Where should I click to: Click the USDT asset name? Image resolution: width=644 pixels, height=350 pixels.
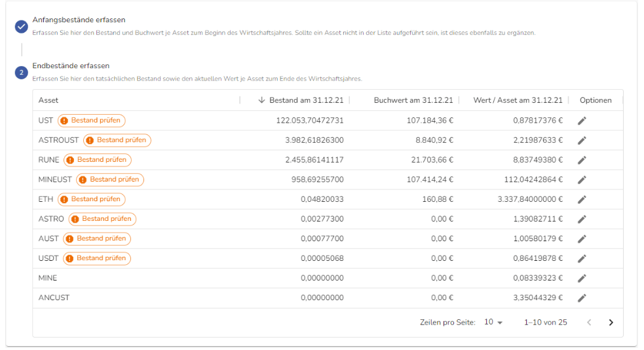48,258
